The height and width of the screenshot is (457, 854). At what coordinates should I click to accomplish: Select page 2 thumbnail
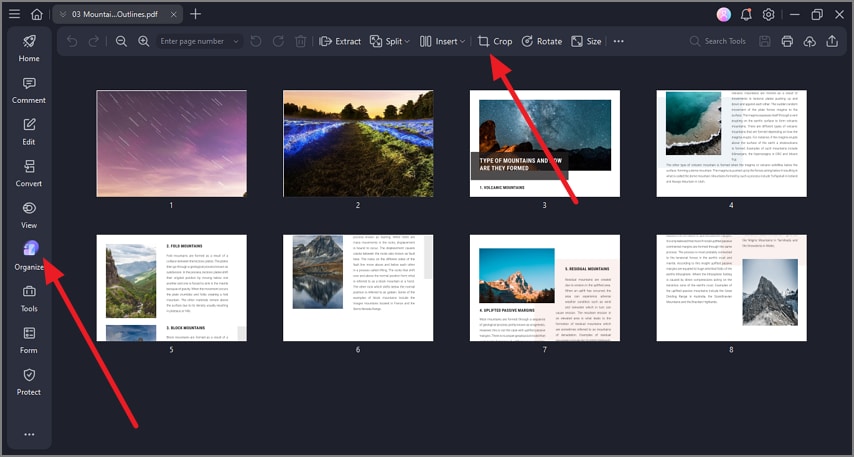(x=358, y=143)
